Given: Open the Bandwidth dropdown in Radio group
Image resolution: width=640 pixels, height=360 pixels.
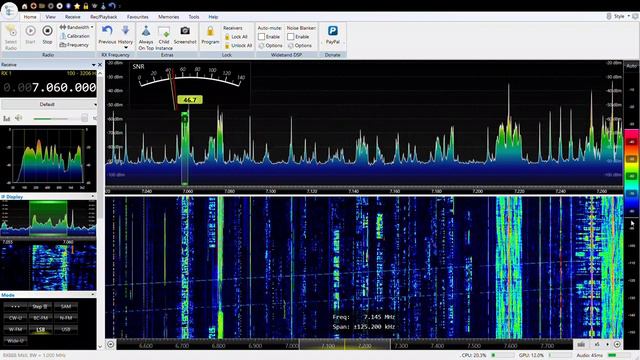Looking at the screenshot, I should click(76, 27).
